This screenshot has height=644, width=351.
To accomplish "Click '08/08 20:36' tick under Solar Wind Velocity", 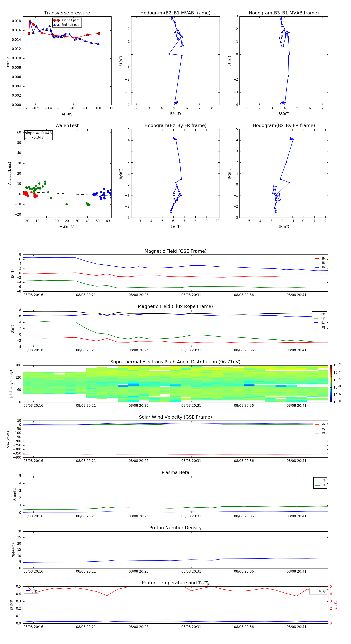I will (x=244, y=461).
